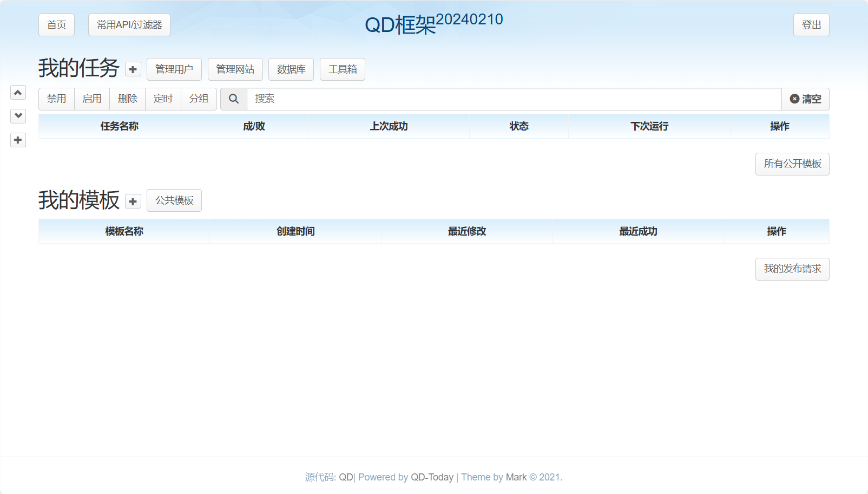Click the plus icon on left sidebar
Screen dimensions: 868x494
coord(18,140)
